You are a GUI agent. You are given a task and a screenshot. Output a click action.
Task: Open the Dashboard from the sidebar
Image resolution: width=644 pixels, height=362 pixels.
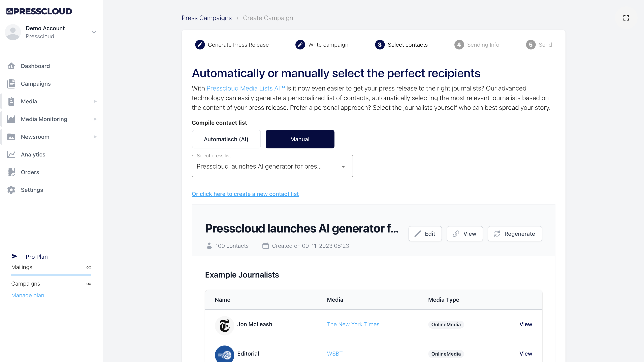point(35,66)
